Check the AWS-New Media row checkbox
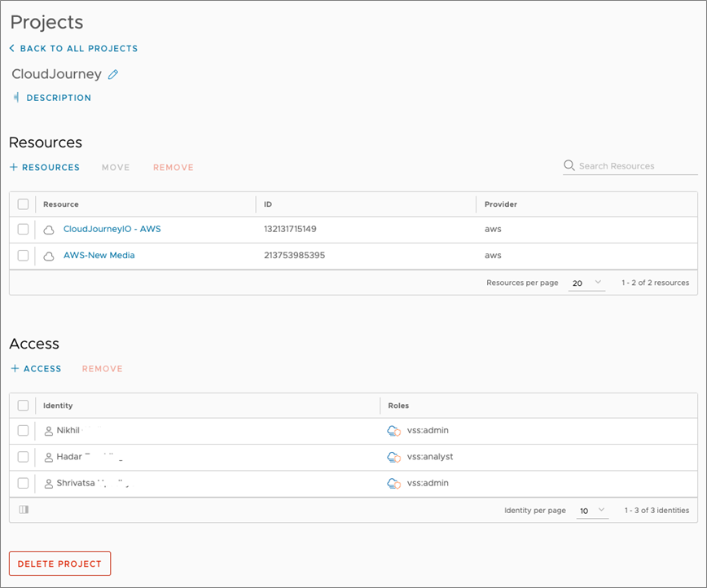The height and width of the screenshot is (588, 707). click(23, 255)
